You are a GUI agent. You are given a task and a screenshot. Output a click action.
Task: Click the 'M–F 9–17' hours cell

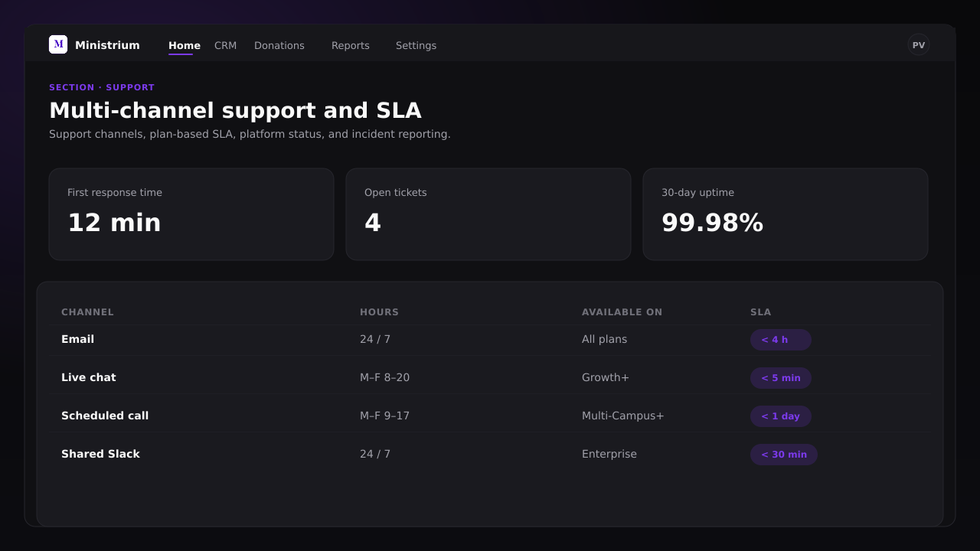pyautogui.click(x=384, y=416)
